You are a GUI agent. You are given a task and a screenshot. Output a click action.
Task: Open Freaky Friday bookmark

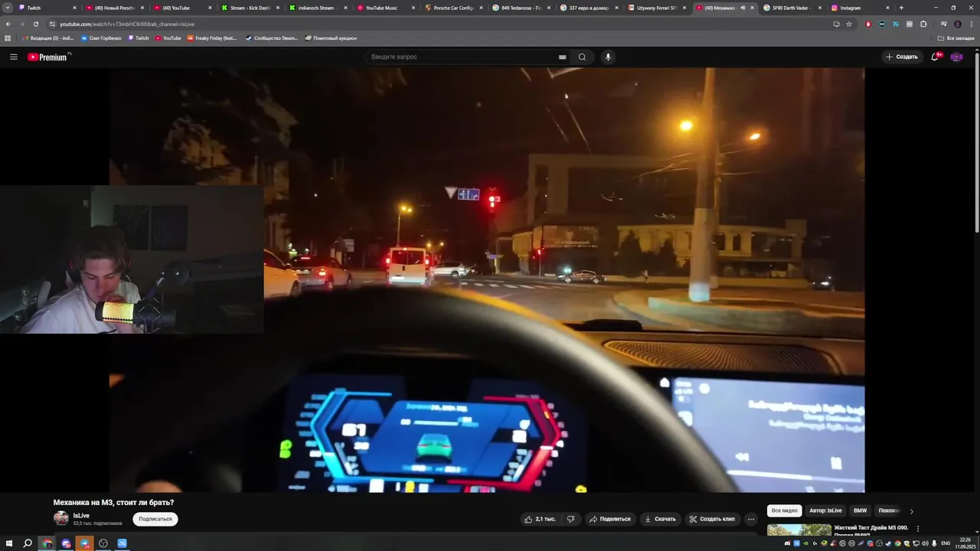[x=211, y=37]
